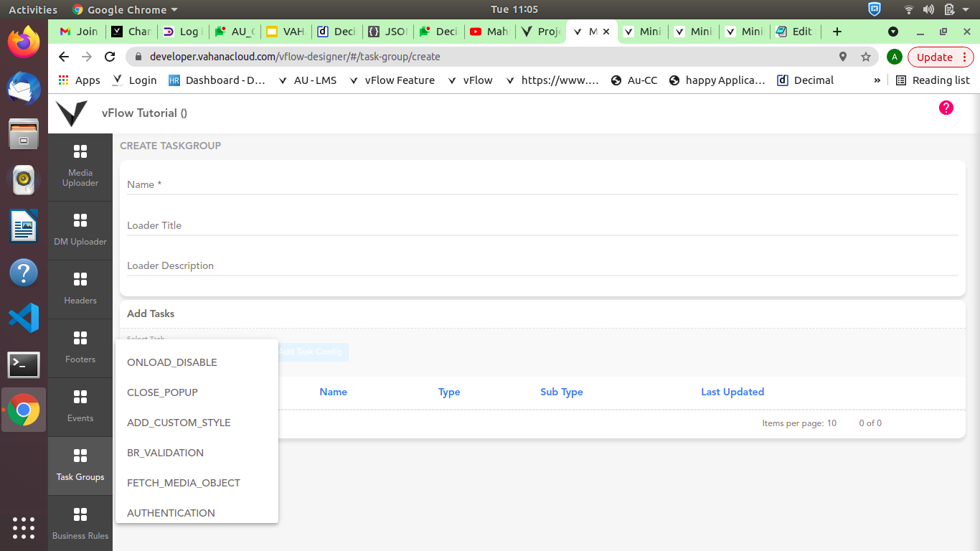Expand the hidden bookmarks chevron

pos(877,80)
